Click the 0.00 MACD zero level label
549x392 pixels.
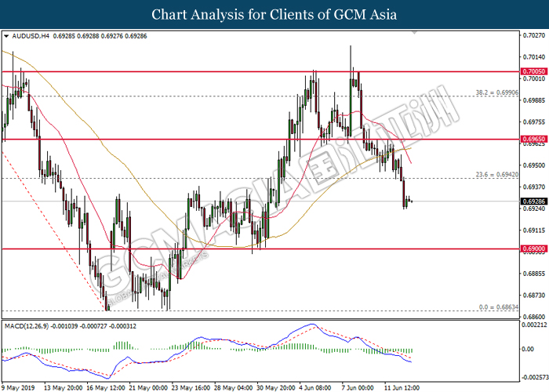click(x=529, y=350)
